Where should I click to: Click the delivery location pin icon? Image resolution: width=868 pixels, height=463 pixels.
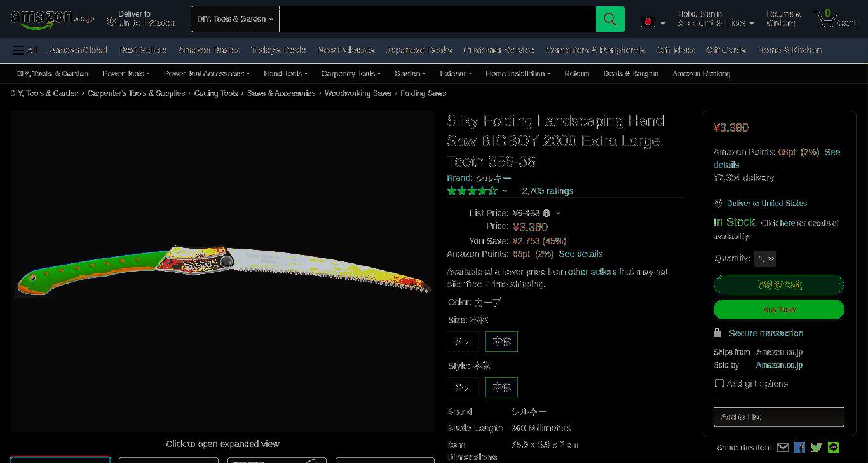[x=111, y=22]
